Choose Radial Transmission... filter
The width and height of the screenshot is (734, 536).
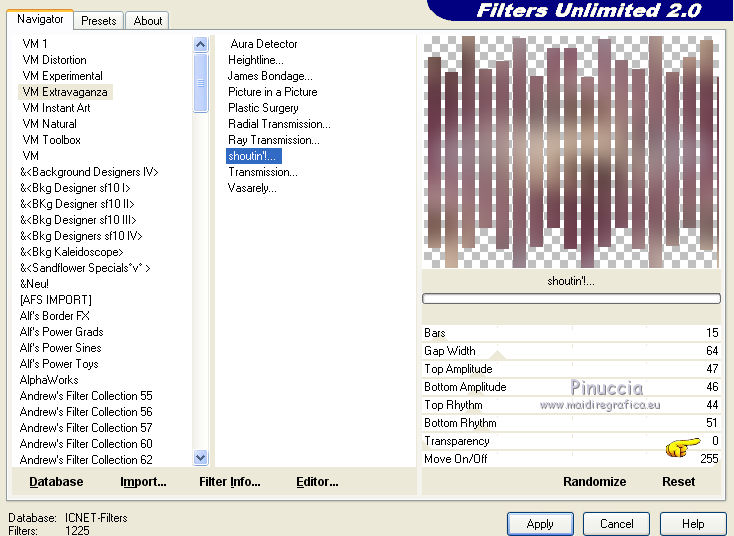click(x=279, y=124)
